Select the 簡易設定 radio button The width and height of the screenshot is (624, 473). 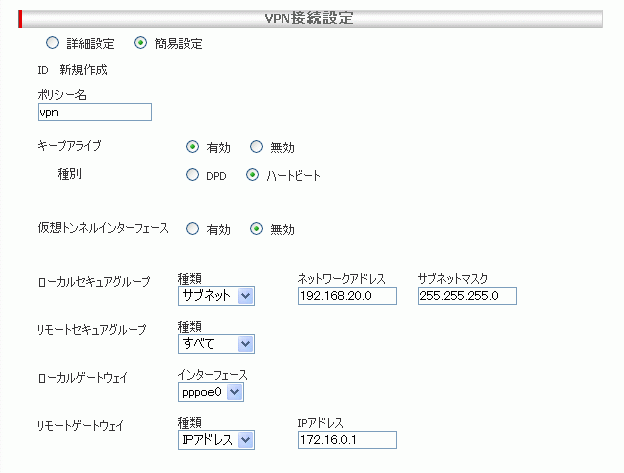click(140, 43)
